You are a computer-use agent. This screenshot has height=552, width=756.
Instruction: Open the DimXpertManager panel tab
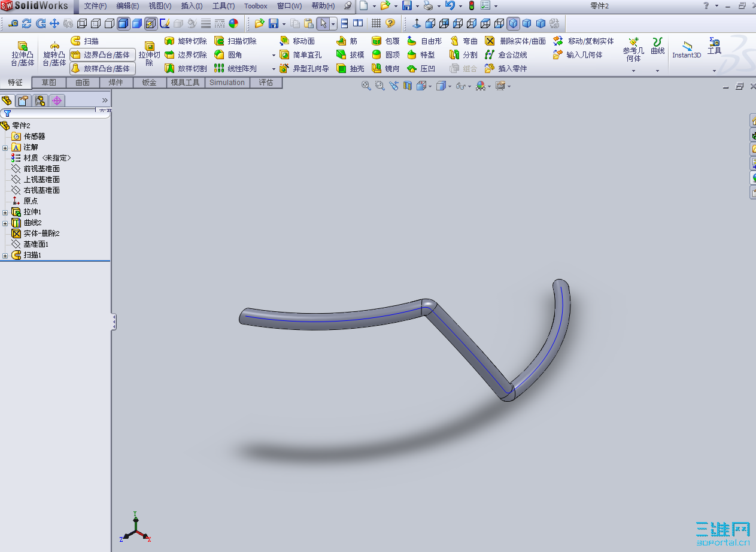[x=57, y=101]
